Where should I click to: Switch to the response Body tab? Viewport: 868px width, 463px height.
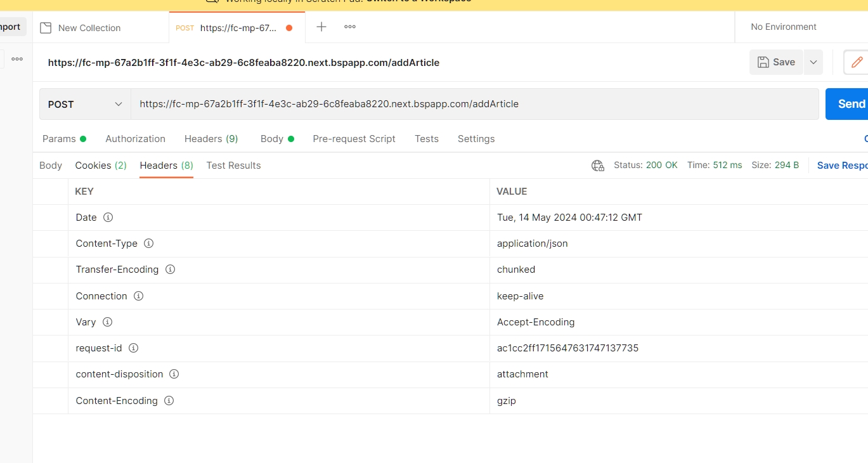tap(51, 166)
